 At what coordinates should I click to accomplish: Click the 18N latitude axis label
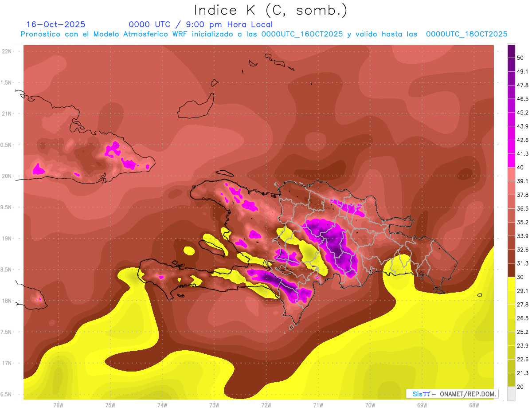[x=8, y=301]
